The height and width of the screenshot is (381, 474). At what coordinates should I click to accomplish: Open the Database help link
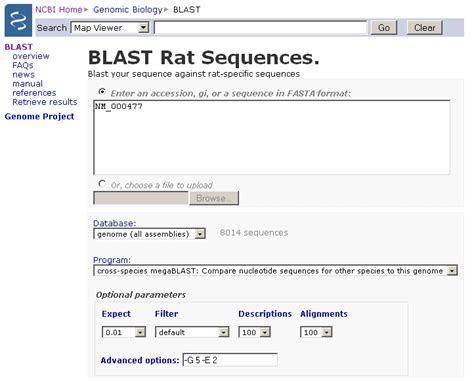point(114,223)
